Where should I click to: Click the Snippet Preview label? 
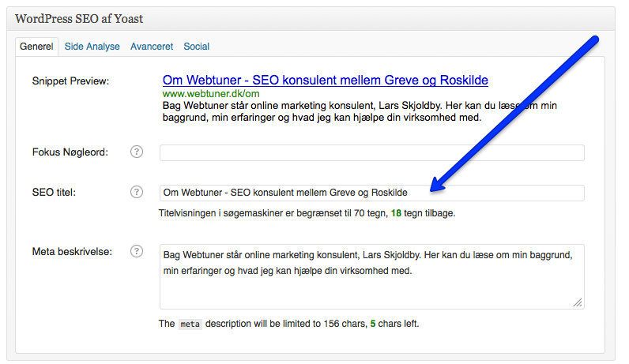click(x=70, y=81)
